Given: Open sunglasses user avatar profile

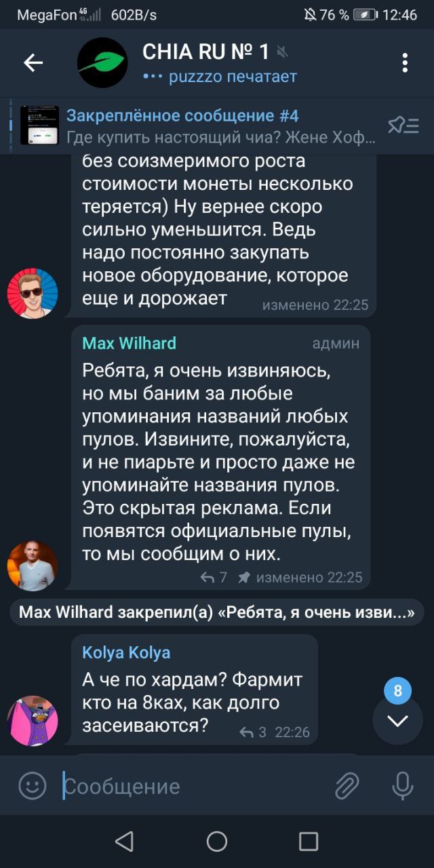Looking at the screenshot, I should coord(32,293).
